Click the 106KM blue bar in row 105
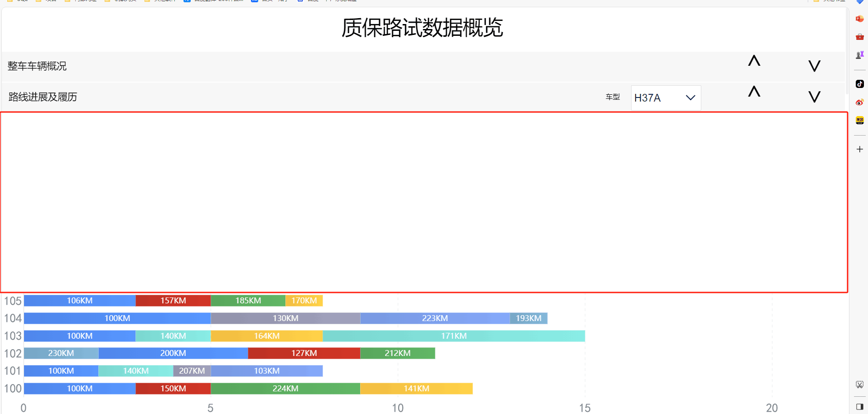 pyautogui.click(x=80, y=301)
